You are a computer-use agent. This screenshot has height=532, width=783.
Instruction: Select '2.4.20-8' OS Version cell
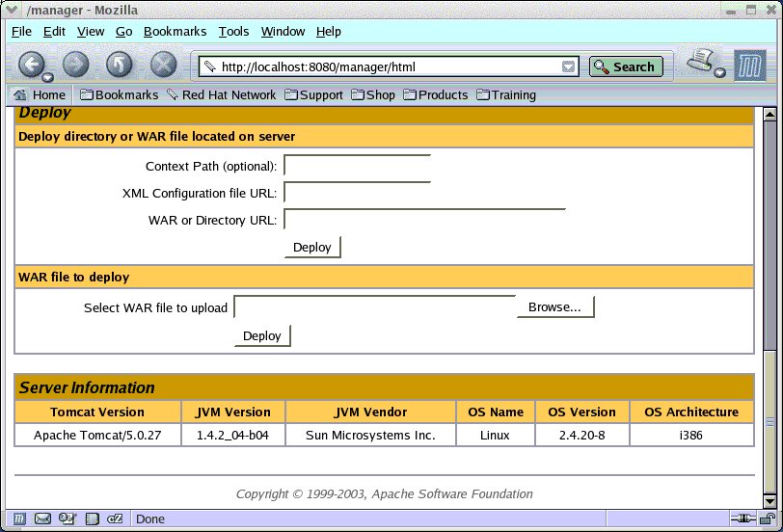tap(581, 436)
